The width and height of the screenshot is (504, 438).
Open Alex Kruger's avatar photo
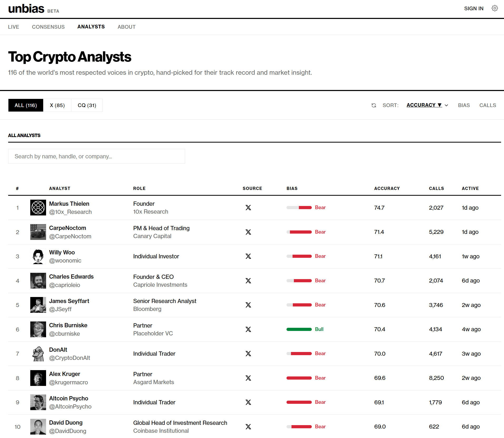tap(38, 378)
